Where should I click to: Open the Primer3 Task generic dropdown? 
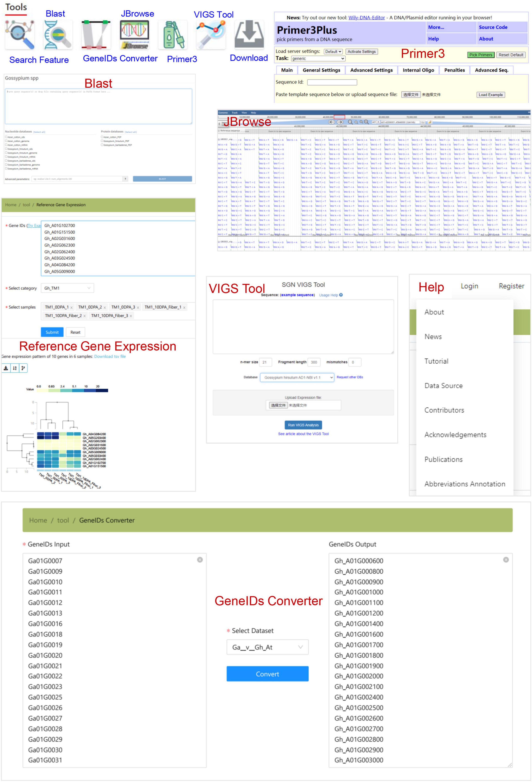318,59
